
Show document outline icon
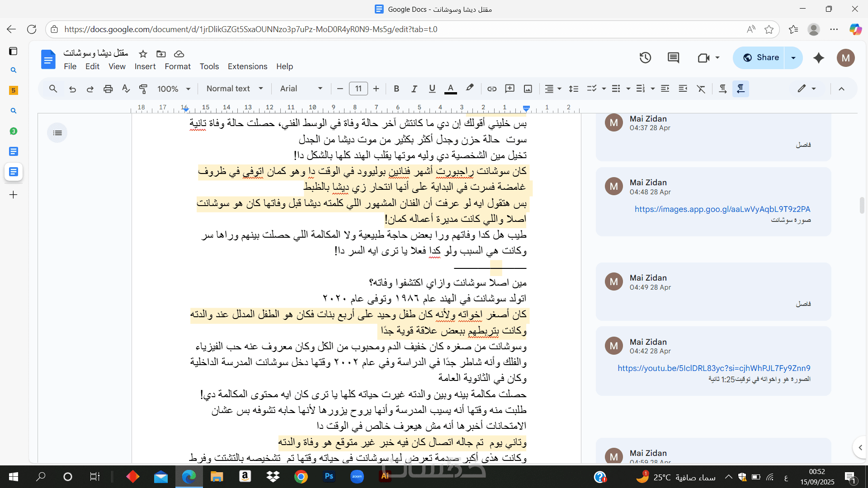tap(57, 133)
